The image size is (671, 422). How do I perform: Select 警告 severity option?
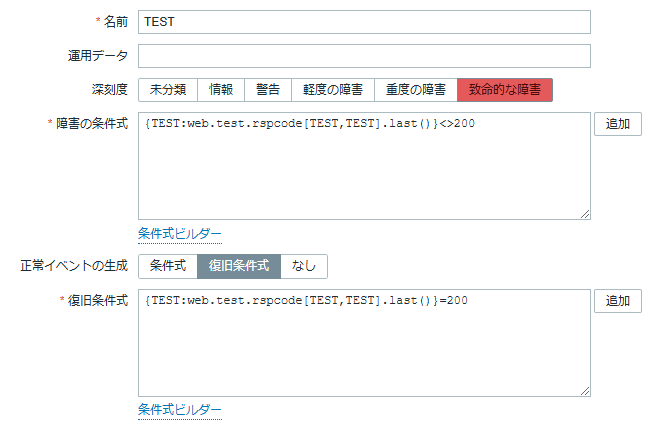[268, 90]
